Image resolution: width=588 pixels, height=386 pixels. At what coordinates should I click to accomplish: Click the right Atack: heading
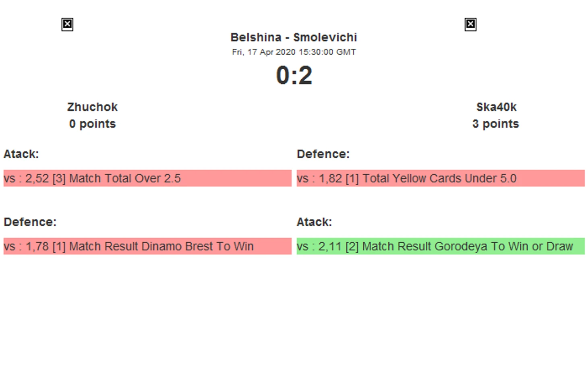pyautogui.click(x=314, y=222)
